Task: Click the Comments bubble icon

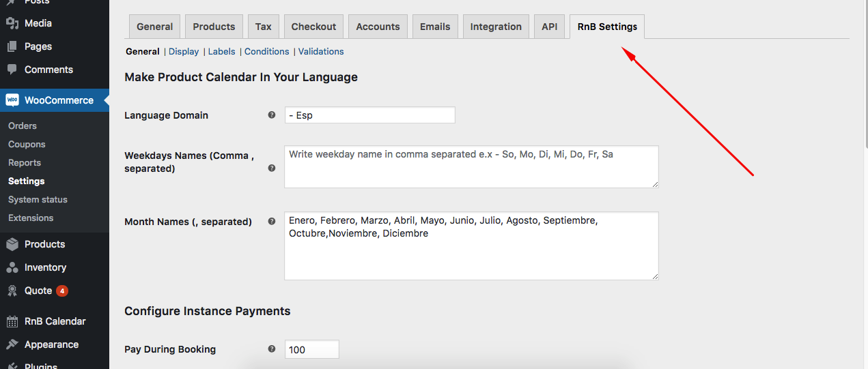Action: 12,70
